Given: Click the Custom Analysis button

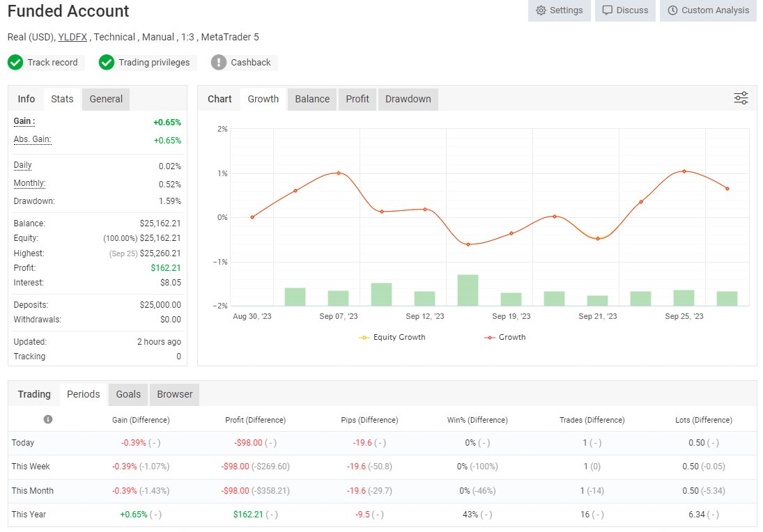Looking at the screenshot, I should (708, 10).
